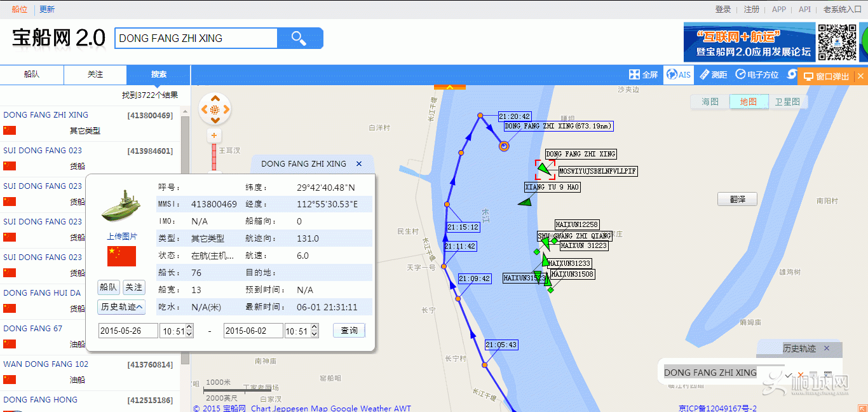
Task: Switch map view to 卫星图
Action: (787, 102)
